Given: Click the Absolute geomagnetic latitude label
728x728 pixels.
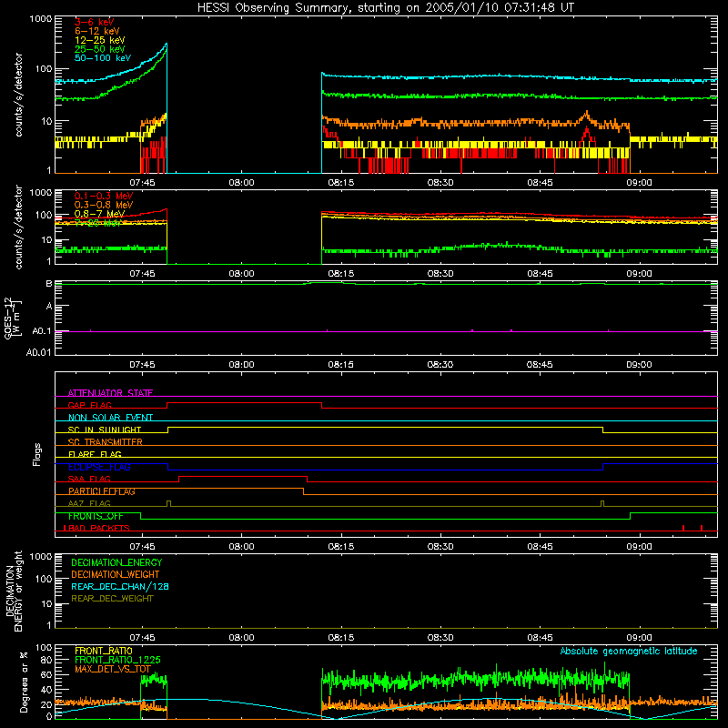Looking at the screenshot, I should [629, 651].
